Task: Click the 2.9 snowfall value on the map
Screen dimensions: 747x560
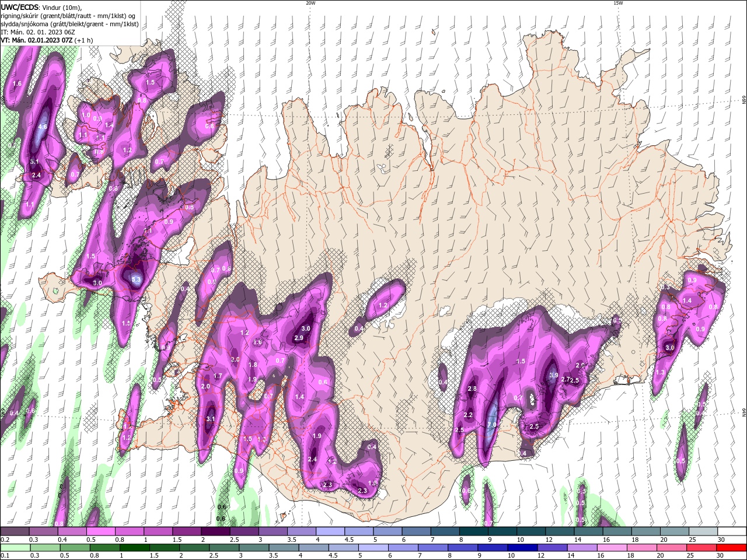Action: point(299,338)
